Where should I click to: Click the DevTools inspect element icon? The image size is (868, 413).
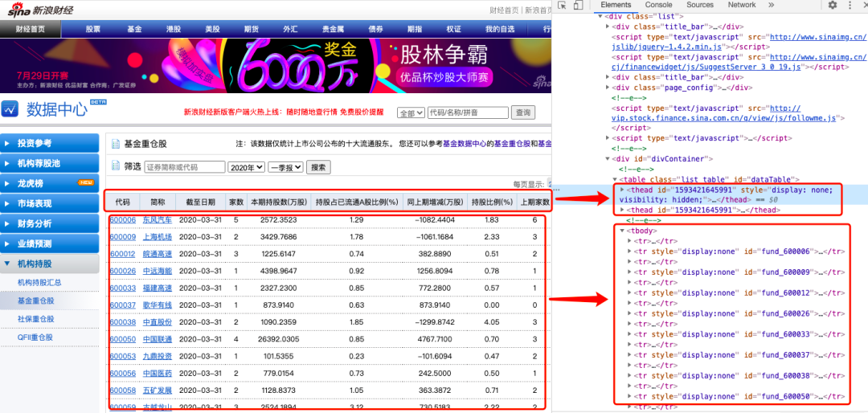tap(562, 5)
